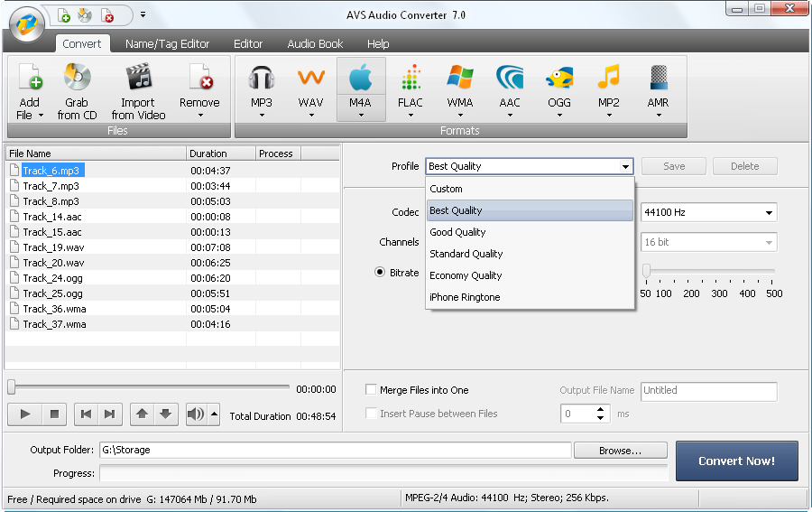Move selected file up with arrow

click(142, 414)
